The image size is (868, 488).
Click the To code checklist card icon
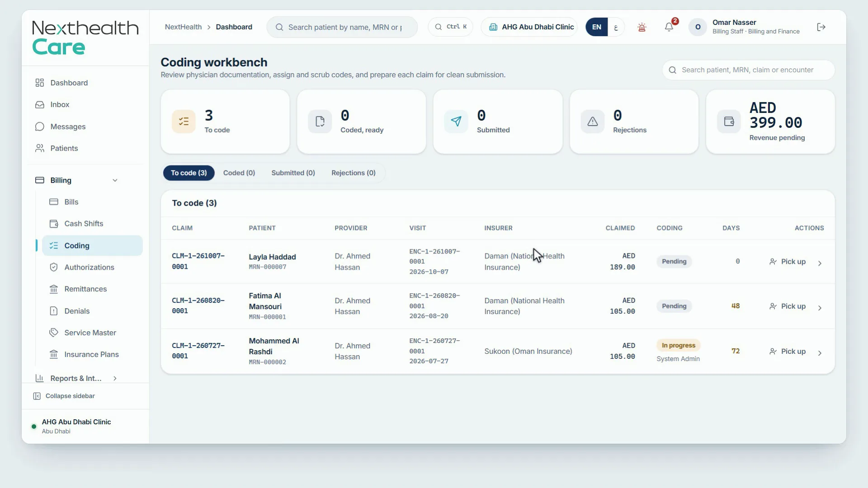184,122
